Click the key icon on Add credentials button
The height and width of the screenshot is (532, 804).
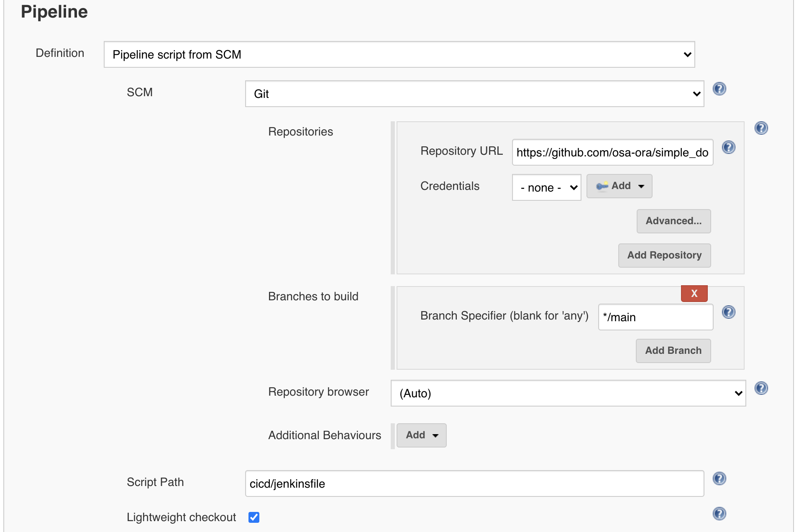tap(602, 187)
